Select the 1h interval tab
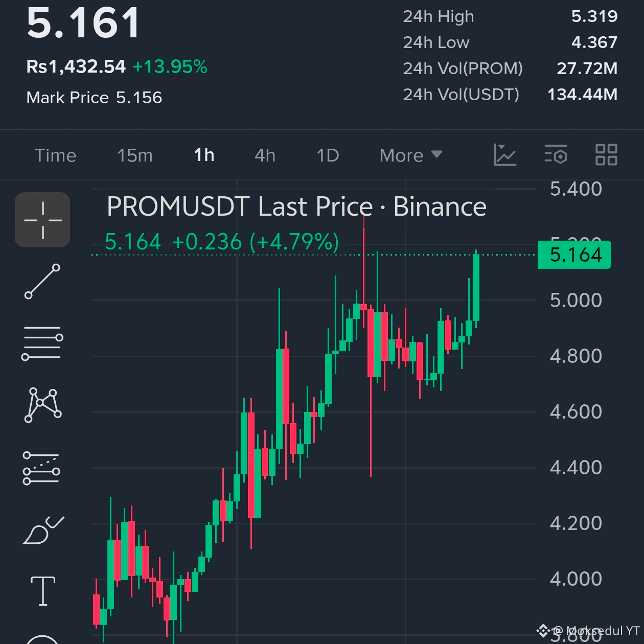This screenshot has width=644, height=644. tap(204, 155)
